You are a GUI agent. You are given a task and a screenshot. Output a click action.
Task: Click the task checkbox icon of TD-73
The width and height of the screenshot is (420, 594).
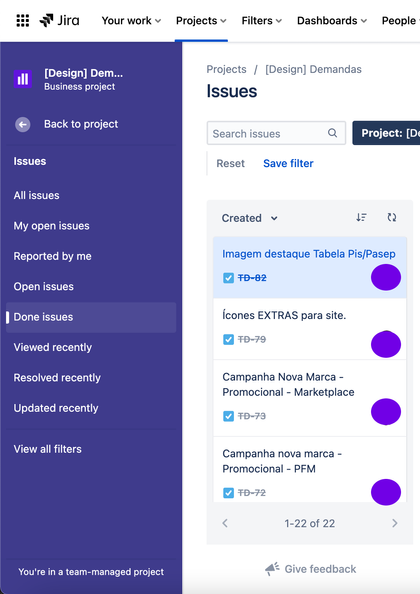228,416
